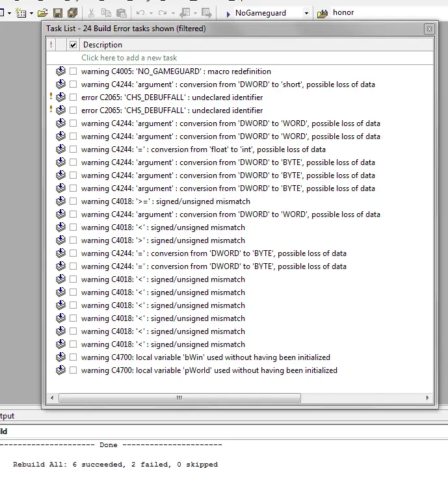
Task: Click the Find in Files icon beside honor
Action: click(x=323, y=14)
